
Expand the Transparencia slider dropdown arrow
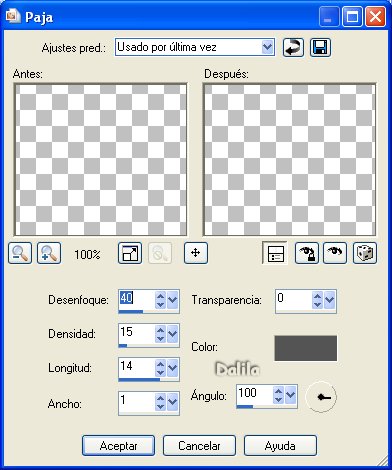pos(329,300)
